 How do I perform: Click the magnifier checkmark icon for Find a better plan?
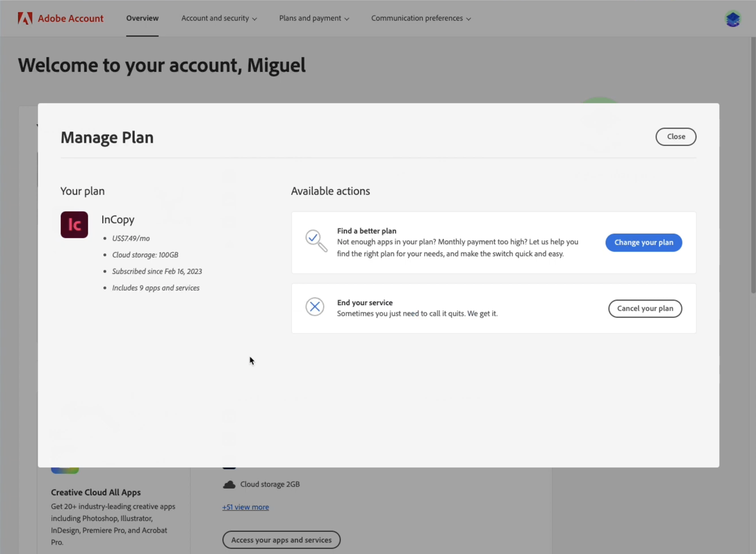(x=316, y=241)
